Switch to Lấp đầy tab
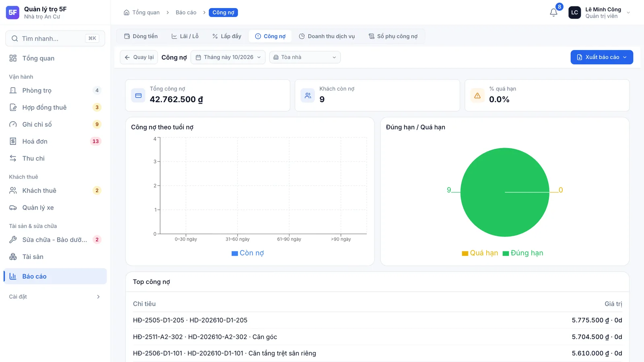The height and width of the screenshot is (362, 644). [x=227, y=36]
